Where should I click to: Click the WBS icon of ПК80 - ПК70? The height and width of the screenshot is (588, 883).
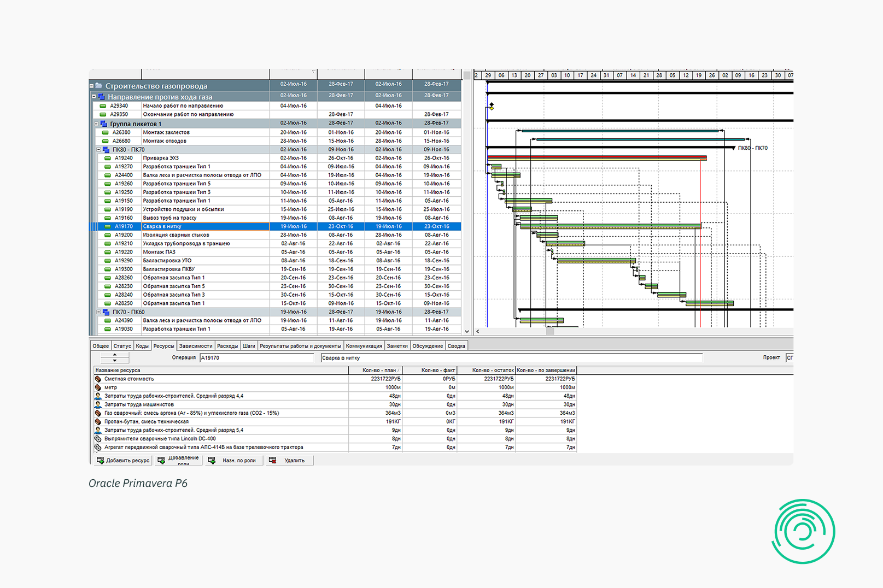coord(106,149)
